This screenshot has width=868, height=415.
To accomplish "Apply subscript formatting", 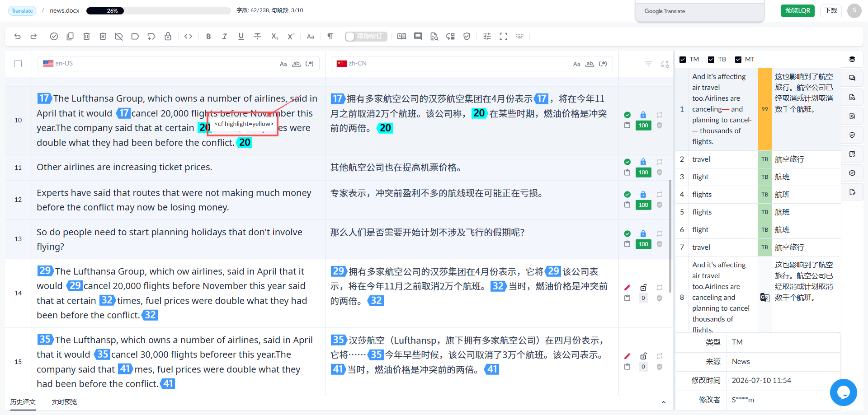I will (274, 37).
